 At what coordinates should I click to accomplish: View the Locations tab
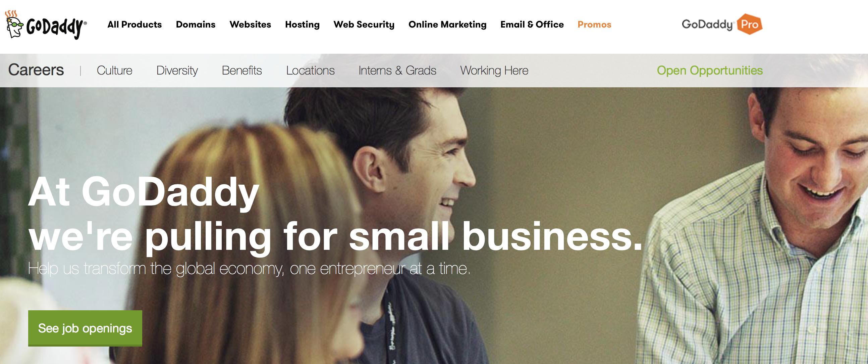[310, 71]
